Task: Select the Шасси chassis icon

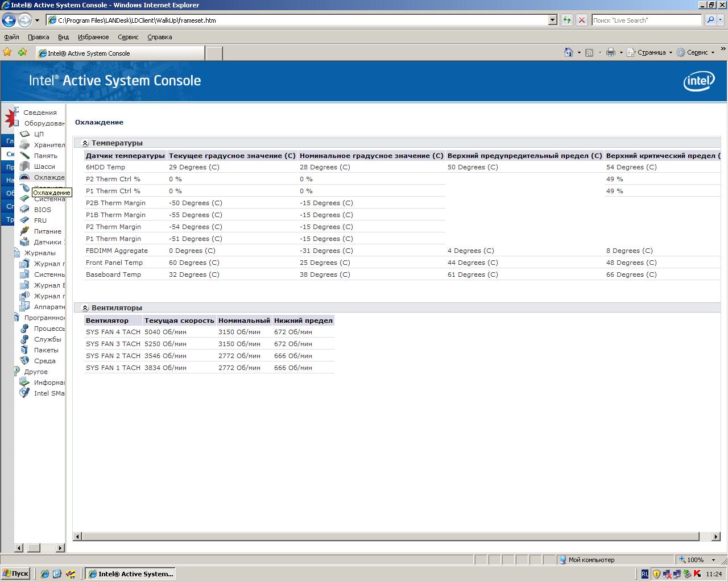Action: 24,167
